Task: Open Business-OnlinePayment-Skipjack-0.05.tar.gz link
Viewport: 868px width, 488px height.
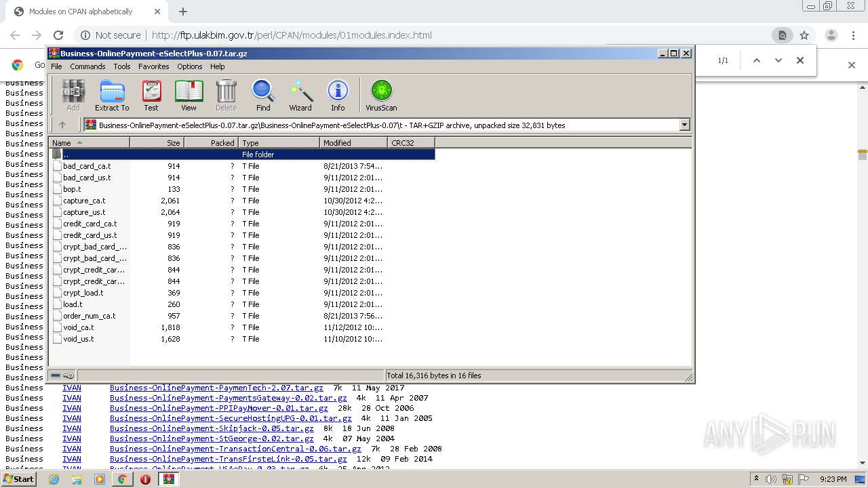Action: (x=212, y=428)
